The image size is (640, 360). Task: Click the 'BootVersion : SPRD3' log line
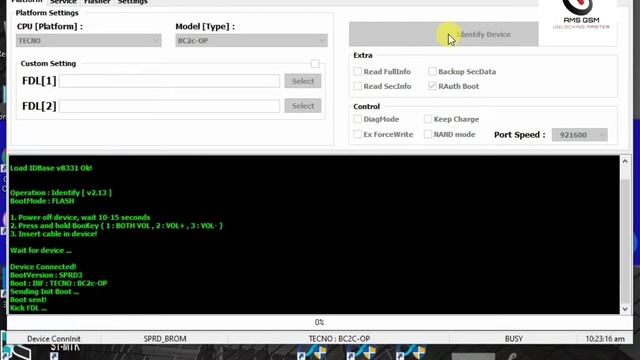[46, 275]
